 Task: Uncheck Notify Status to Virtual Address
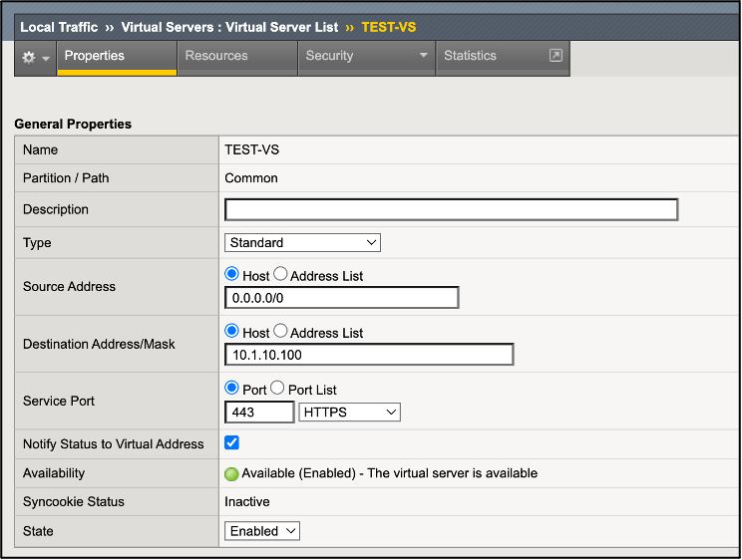tap(232, 442)
